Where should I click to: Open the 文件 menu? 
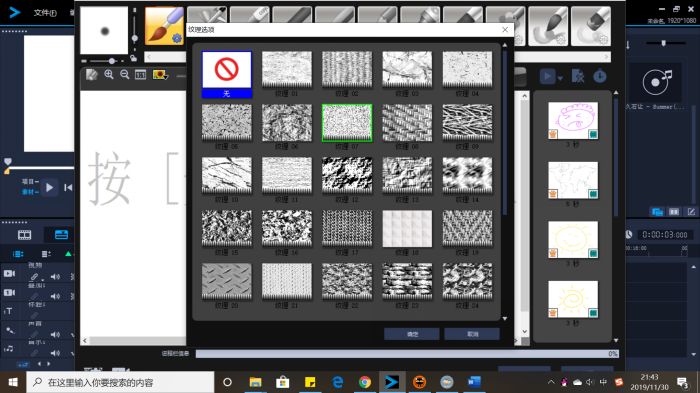tap(45, 13)
